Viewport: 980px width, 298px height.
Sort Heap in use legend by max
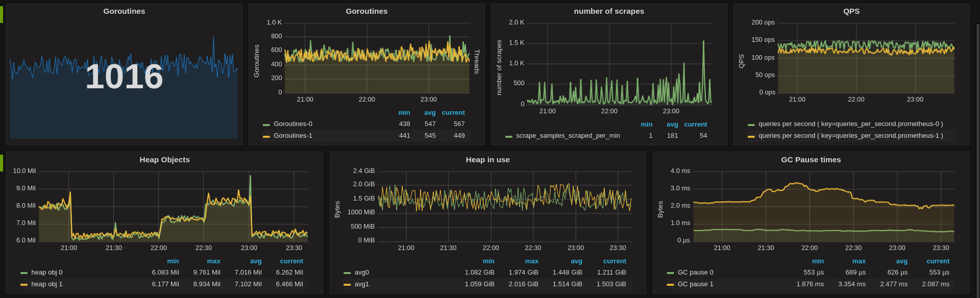click(532, 261)
